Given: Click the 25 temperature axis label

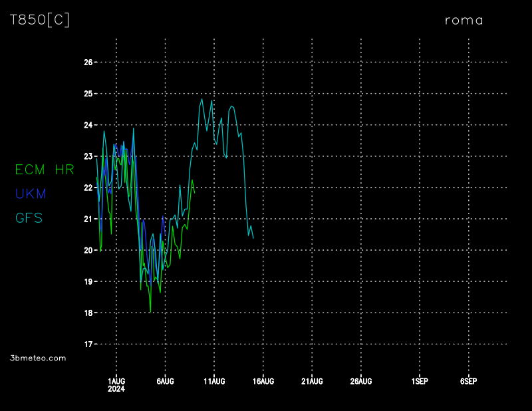Looking at the screenshot, I should pyautogui.click(x=88, y=94).
